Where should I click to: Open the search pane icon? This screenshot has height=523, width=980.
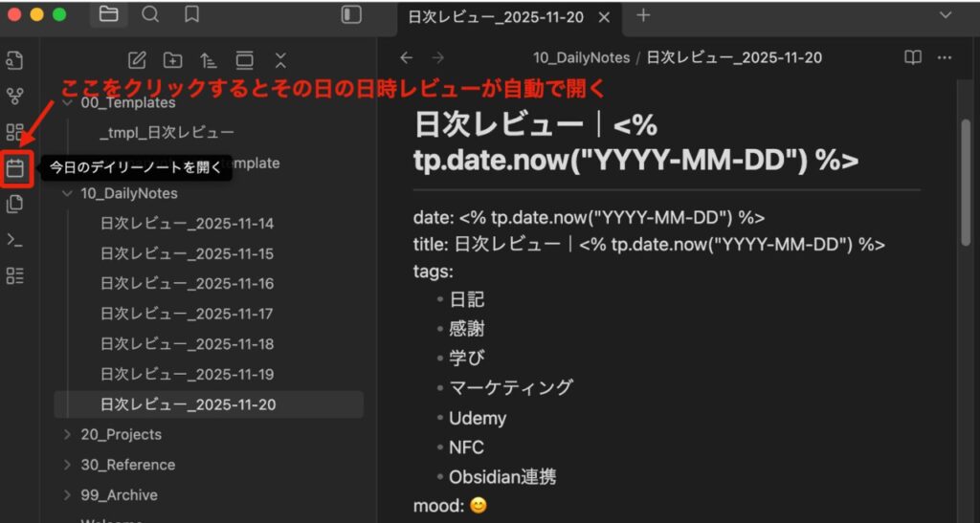pos(150,14)
